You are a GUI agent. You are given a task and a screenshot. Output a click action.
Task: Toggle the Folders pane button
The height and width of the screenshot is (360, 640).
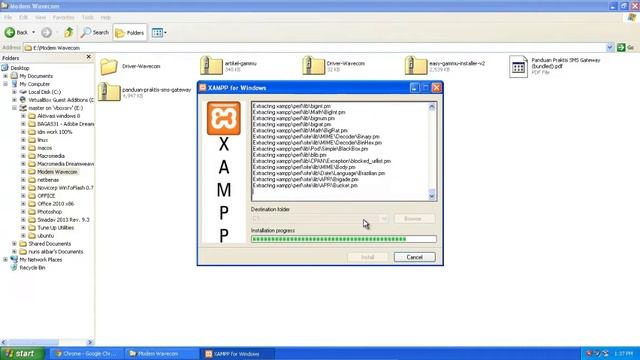coord(129,33)
